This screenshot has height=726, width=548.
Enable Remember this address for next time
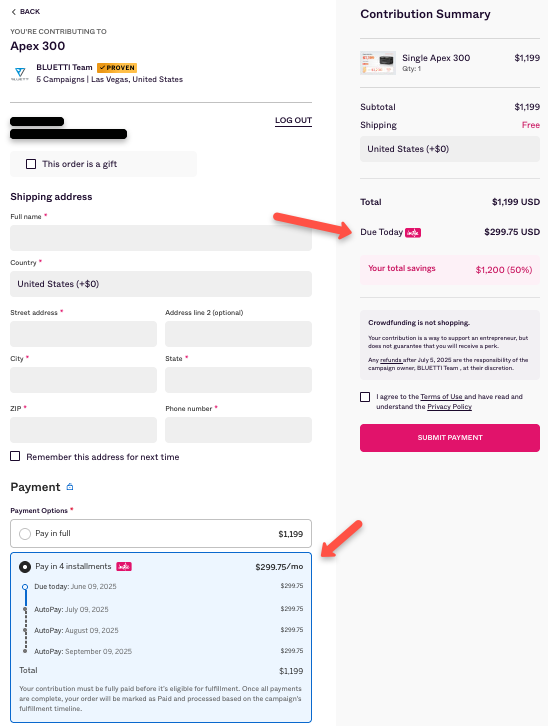pyautogui.click(x=15, y=457)
